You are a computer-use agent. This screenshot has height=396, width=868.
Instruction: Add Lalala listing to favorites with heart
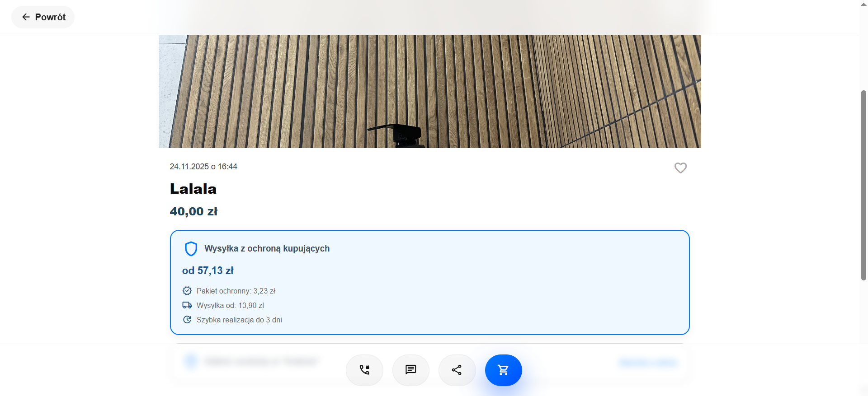(x=680, y=168)
